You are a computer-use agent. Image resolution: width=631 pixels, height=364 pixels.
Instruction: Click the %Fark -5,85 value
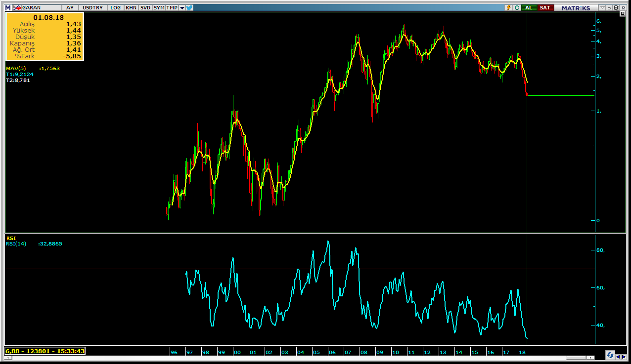pos(72,56)
